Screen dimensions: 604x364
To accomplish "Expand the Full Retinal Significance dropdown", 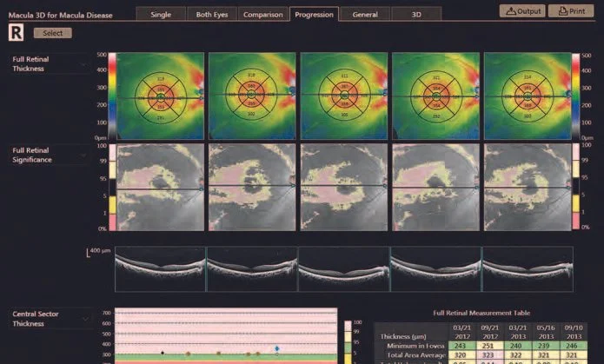I will click(x=49, y=156).
